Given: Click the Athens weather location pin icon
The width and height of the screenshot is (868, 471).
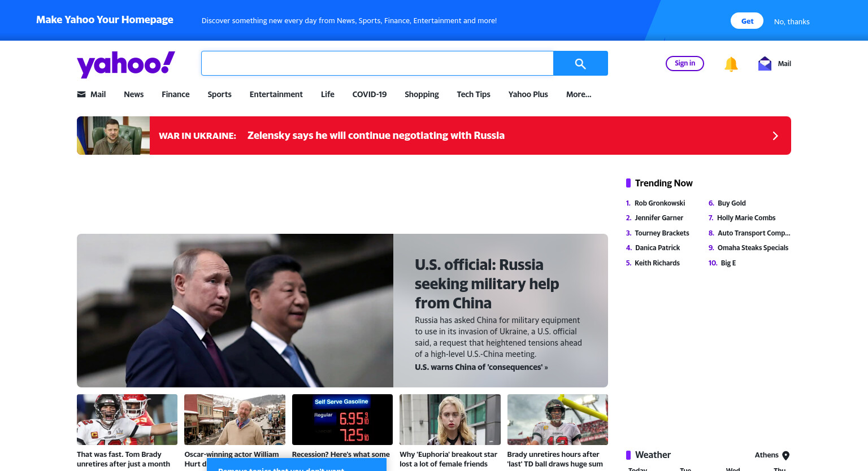Looking at the screenshot, I should (785, 456).
